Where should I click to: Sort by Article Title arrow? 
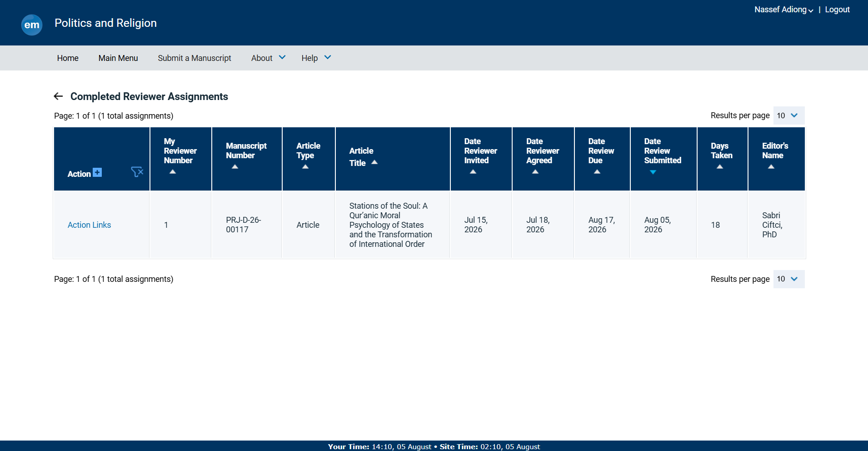click(374, 162)
